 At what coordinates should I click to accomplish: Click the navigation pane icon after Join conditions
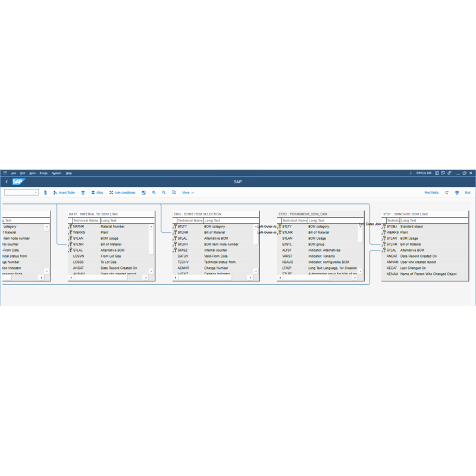pos(143,193)
